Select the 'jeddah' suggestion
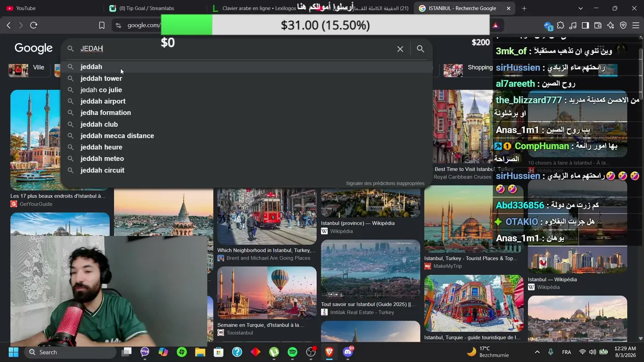This screenshot has height=362, width=644. point(247,67)
